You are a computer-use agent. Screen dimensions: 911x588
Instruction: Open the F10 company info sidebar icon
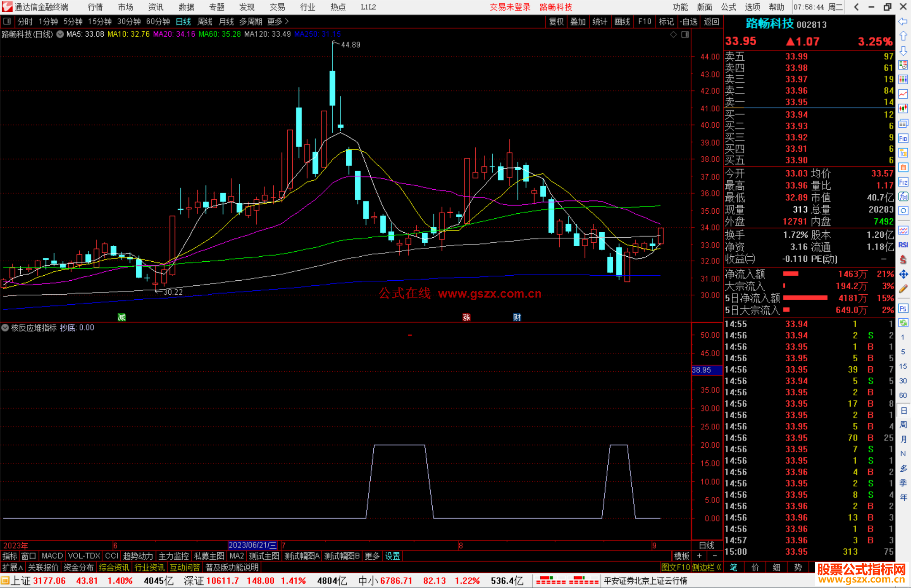903,138
